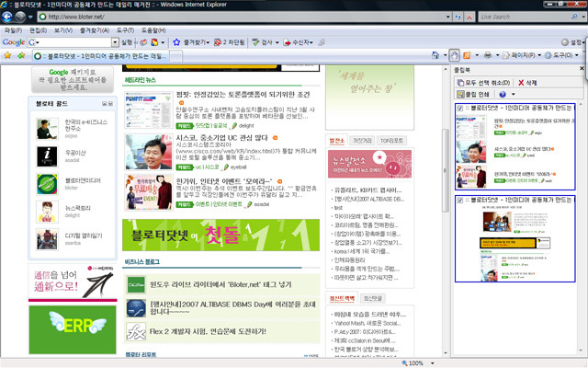
Task: Close the 클립북 side panel
Action: (x=582, y=68)
